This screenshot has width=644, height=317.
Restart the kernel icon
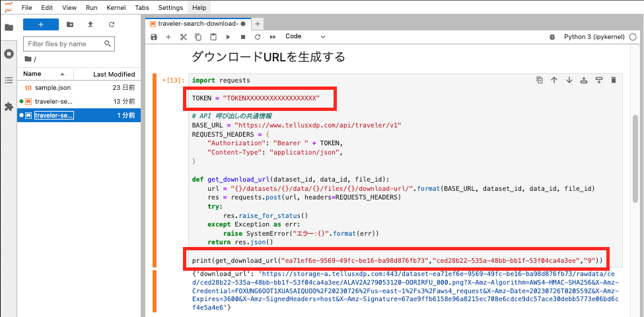[258, 37]
